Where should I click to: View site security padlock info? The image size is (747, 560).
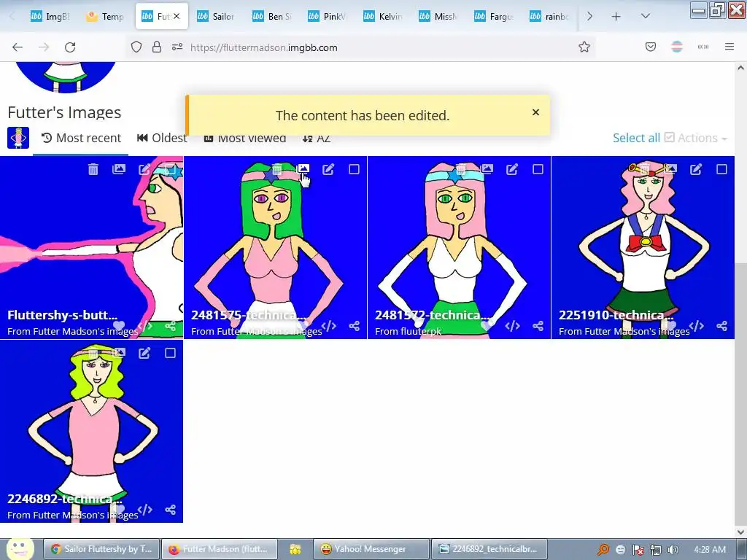(156, 47)
